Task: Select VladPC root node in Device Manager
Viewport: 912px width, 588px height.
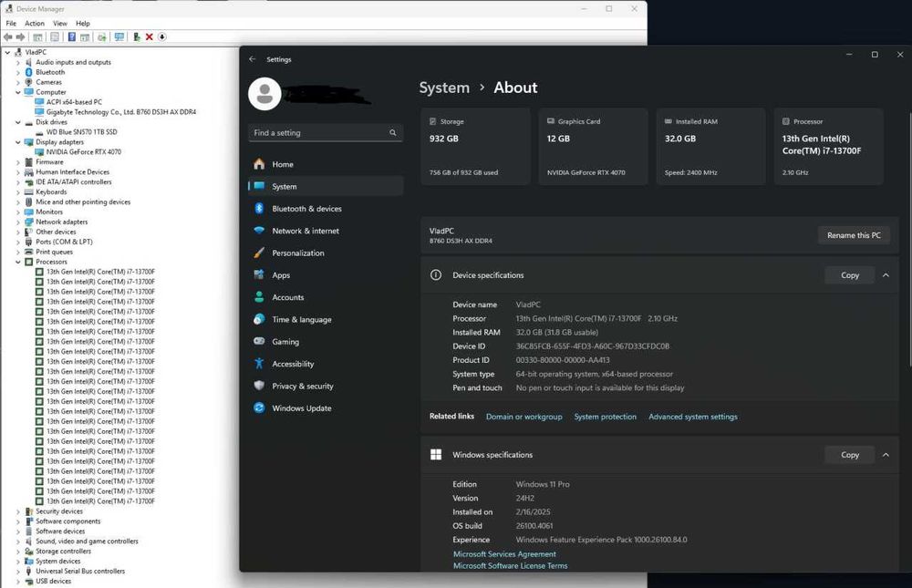Action: [x=36, y=52]
